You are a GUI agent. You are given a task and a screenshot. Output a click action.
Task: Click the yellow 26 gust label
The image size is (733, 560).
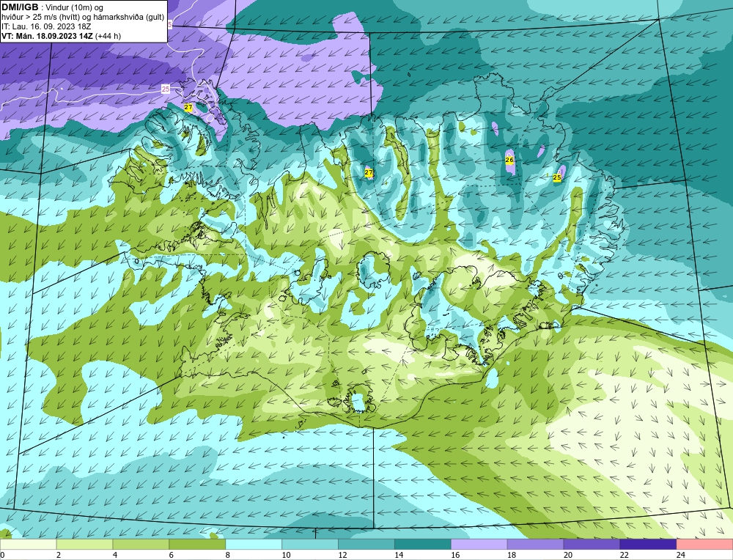coord(509,160)
